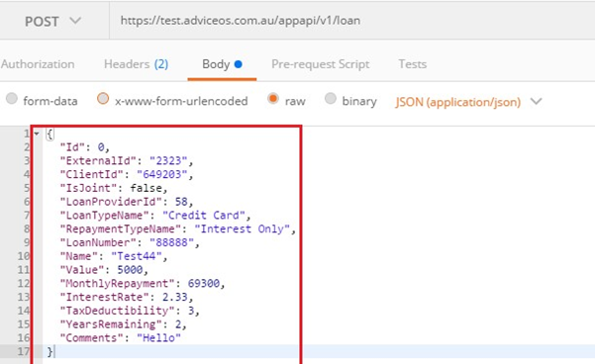Viewport: 595px width, 364px height.
Task: Switch to the Tests tab
Action: 412,64
